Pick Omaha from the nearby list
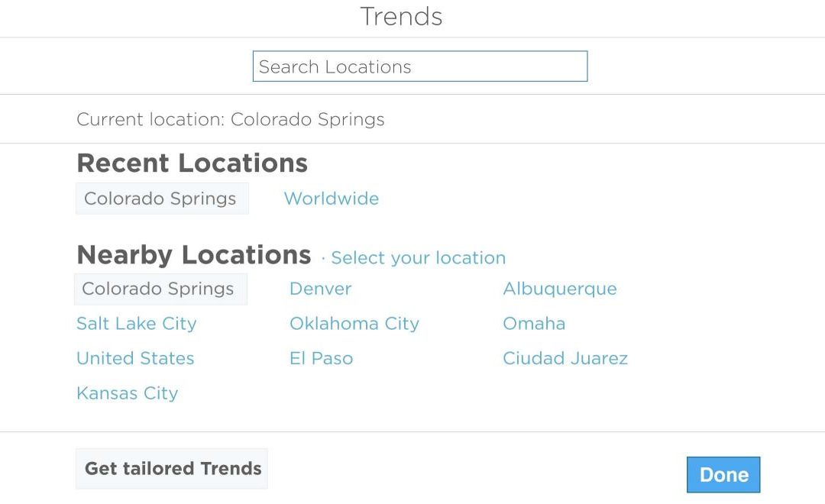 click(x=534, y=324)
